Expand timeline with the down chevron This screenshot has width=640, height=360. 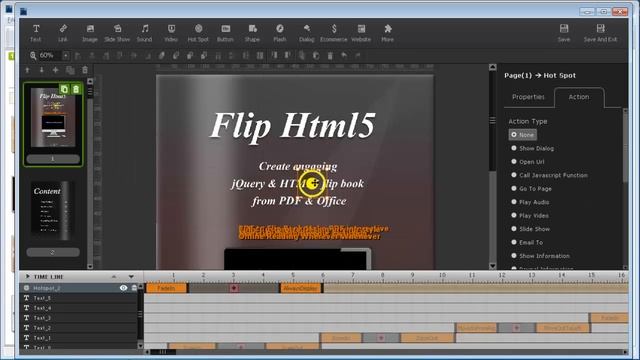(131, 277)
